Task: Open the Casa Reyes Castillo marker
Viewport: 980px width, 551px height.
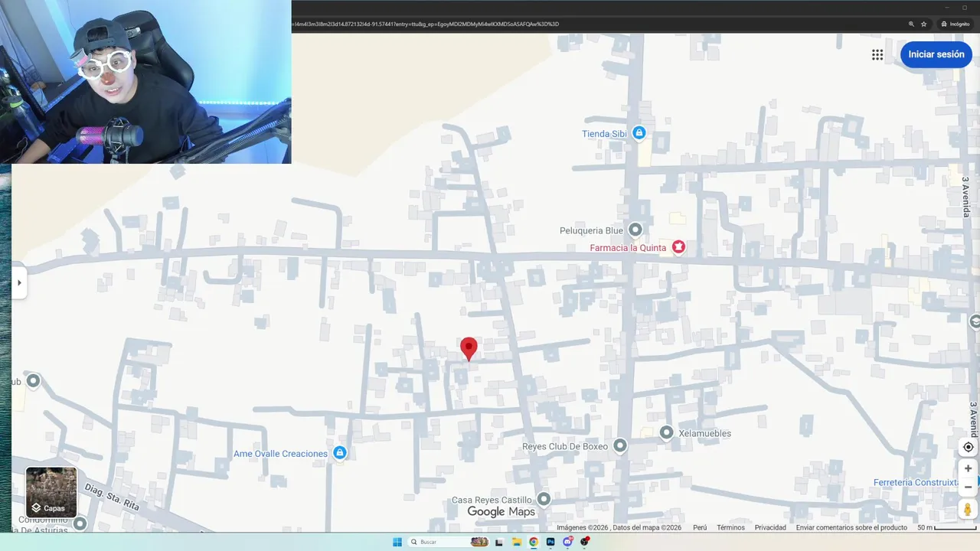Action: click(544, 500)
